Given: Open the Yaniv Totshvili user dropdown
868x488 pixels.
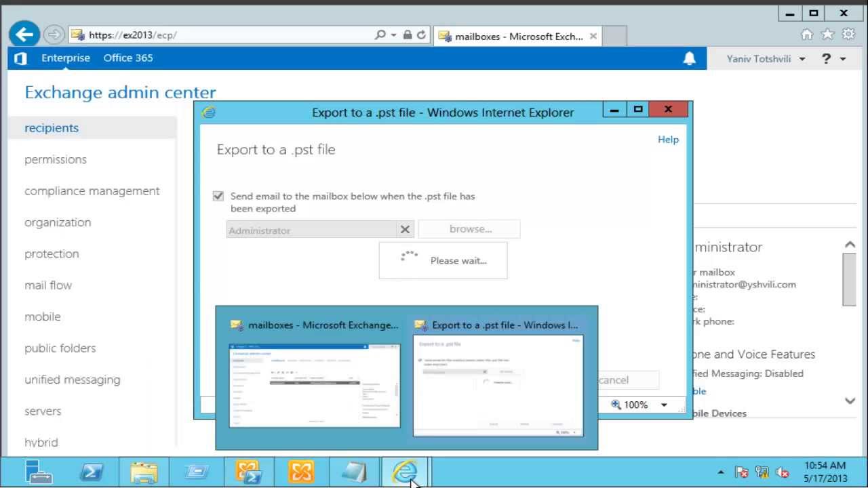Looking at the screenshot, I should [x=766, y=59].
